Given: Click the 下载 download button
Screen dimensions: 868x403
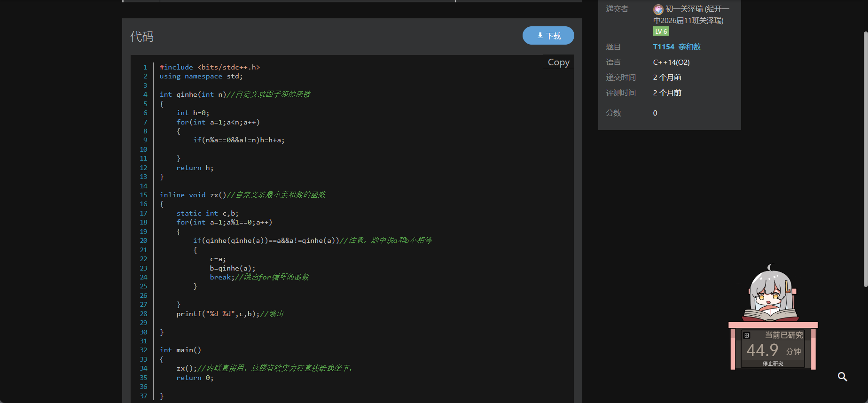Looking at the screenshot, I should (x=548, y=36).
